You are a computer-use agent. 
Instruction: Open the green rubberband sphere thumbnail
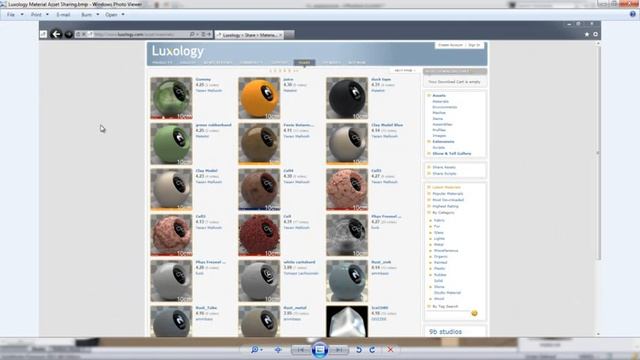(171, 144)
